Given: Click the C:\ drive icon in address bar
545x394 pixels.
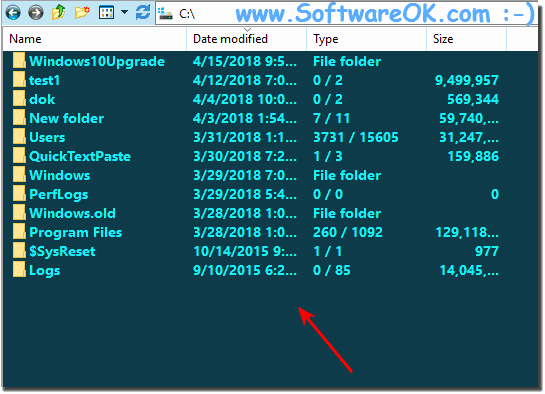Looking at the screenshot, I should 165,14.
